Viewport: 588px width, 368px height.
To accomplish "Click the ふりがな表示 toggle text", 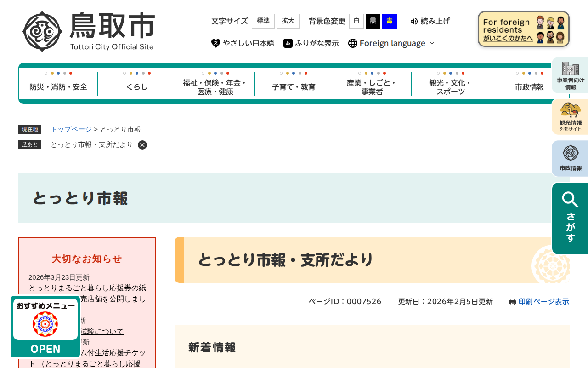I will (x=317, y=43).
